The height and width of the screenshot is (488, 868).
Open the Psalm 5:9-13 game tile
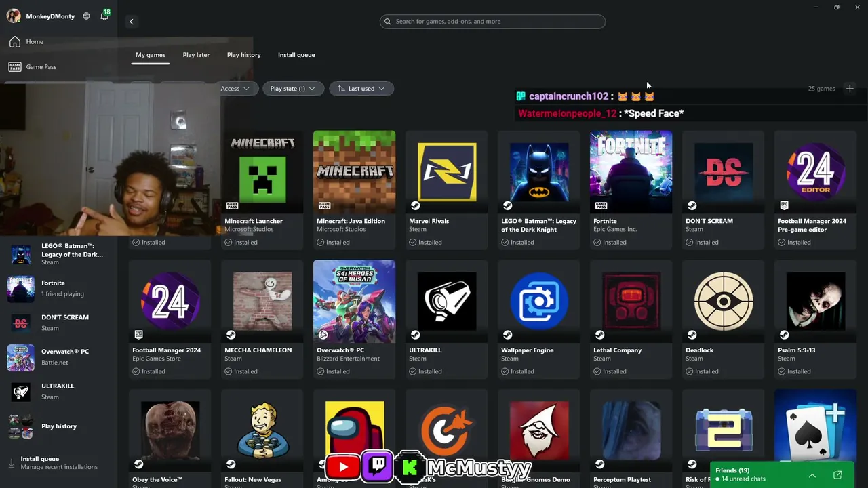pos(816,319)
